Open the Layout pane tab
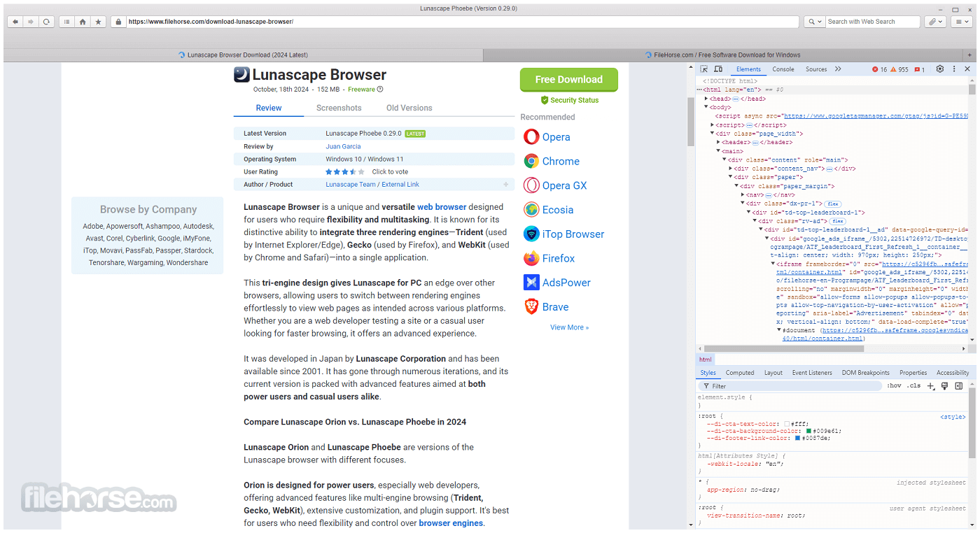Viewport: 980px width, 533px height. tap(773, 373)
